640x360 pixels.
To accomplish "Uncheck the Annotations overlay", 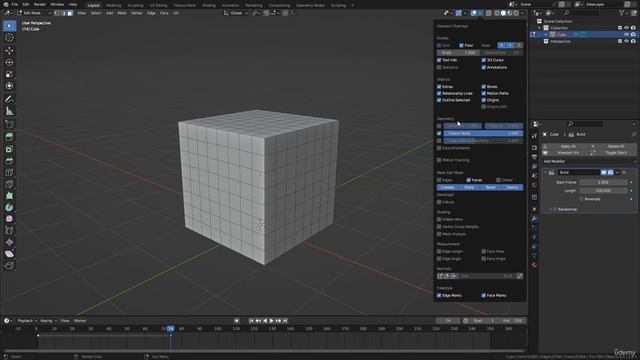I will 484,67.
